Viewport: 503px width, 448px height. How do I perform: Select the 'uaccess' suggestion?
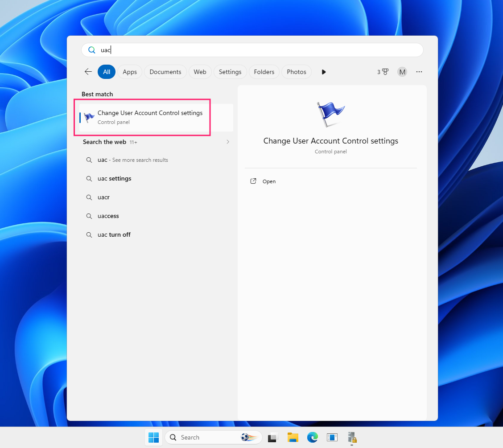click(x=156, y=216)
